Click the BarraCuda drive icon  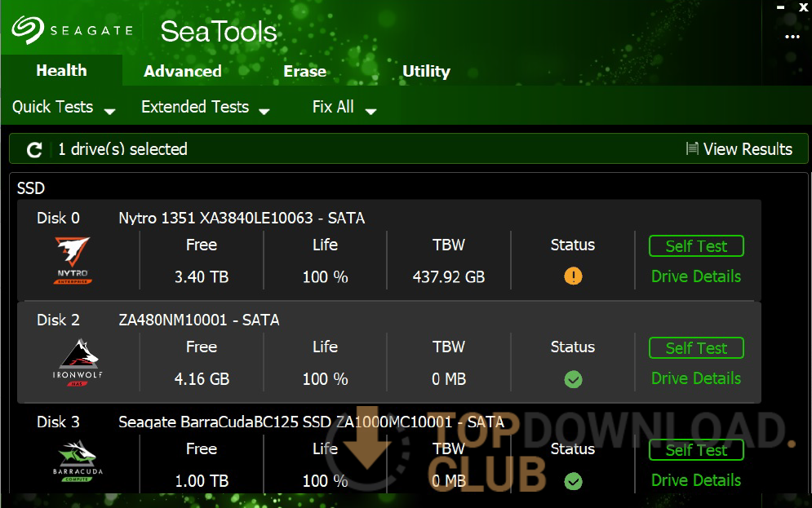pos(78,462)
